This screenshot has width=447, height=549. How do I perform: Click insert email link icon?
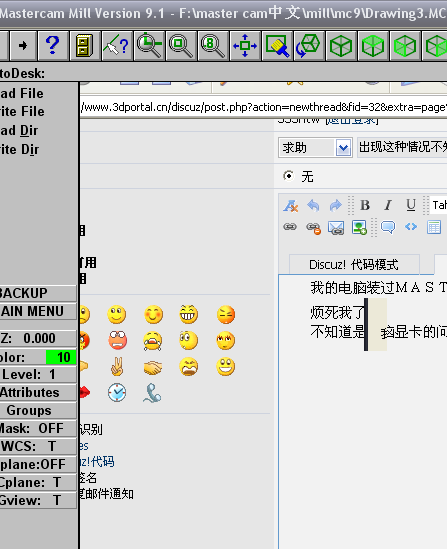pos(336,228)
